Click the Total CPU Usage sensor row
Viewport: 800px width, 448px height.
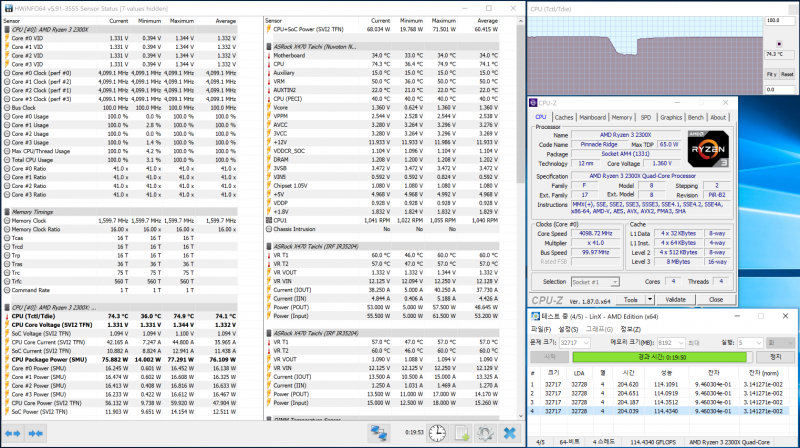click(120, 160)
